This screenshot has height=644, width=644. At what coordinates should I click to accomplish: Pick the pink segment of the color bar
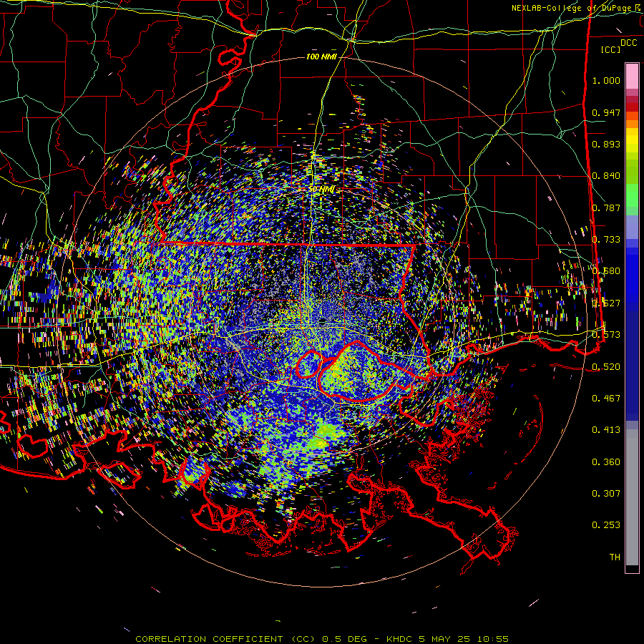click(632, 77)
